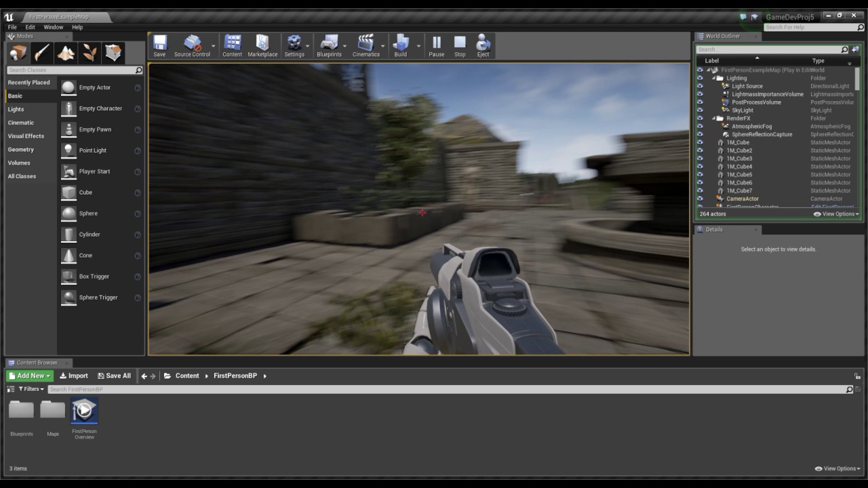The image size is (868, 488).
Task: Toggle visibility of AtmosphericFog
Action: tap(700, 126)
